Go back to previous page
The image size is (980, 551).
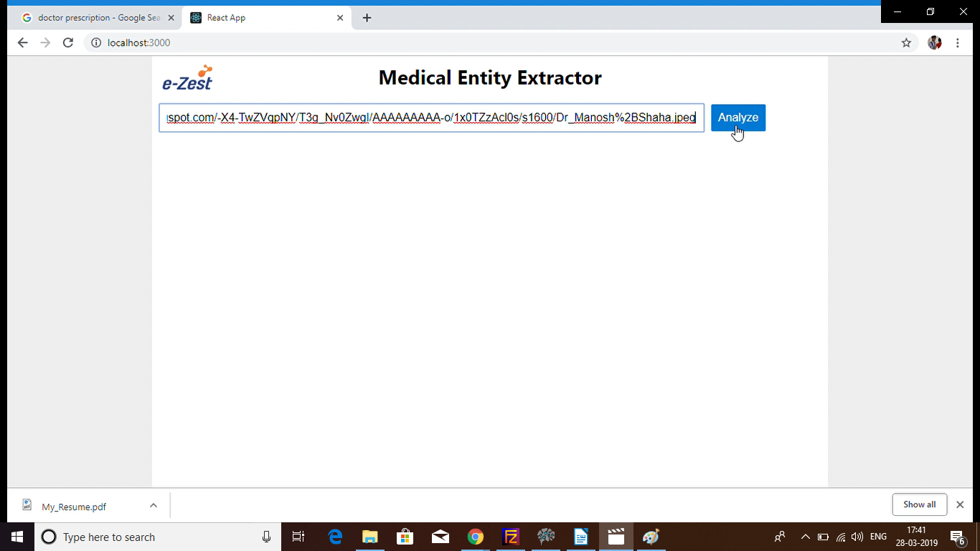(22, 43)
